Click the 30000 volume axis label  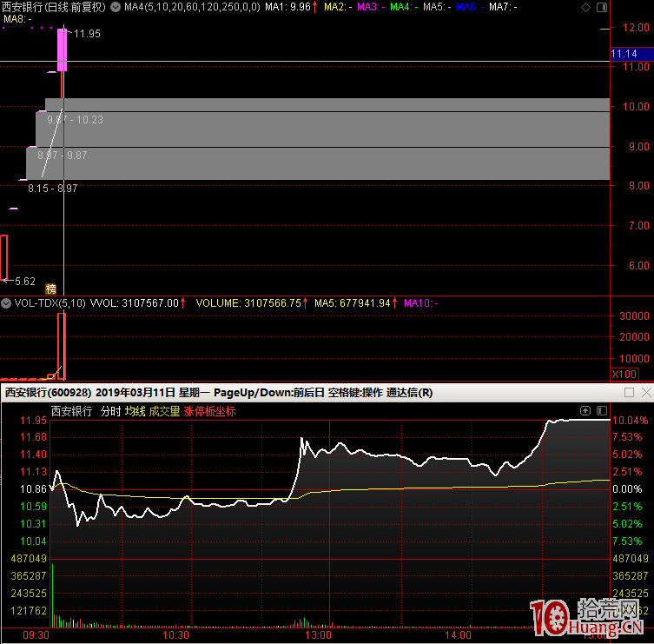coord(634,316)
